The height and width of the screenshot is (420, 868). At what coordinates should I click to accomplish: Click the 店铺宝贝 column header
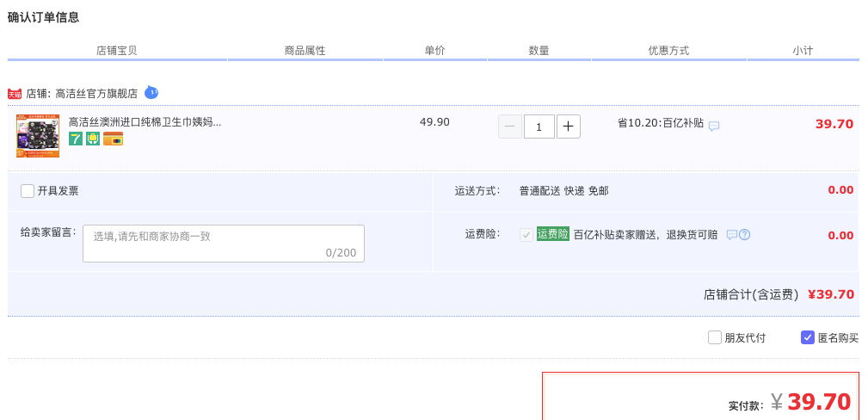click(x=117, y=51)
